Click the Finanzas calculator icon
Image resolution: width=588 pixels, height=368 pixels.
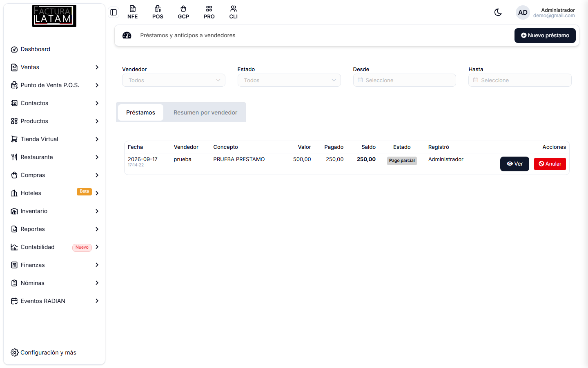coord(14,265)
